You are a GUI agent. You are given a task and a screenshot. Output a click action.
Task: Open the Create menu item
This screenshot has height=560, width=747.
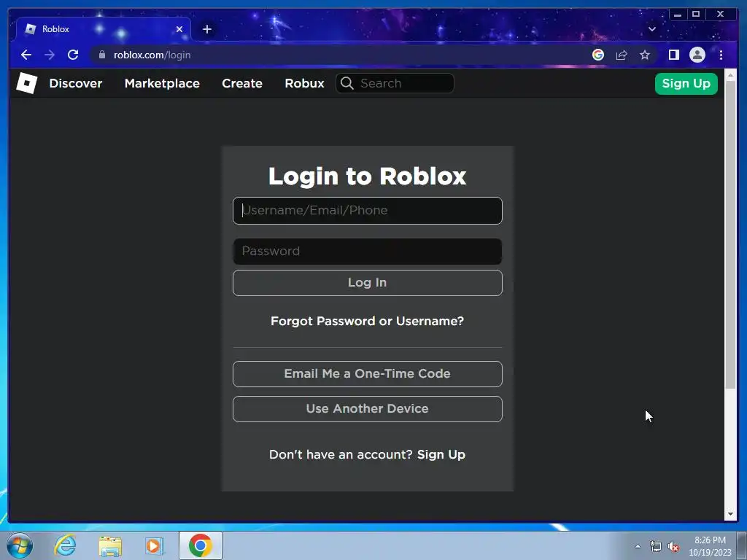coord(242,83)
